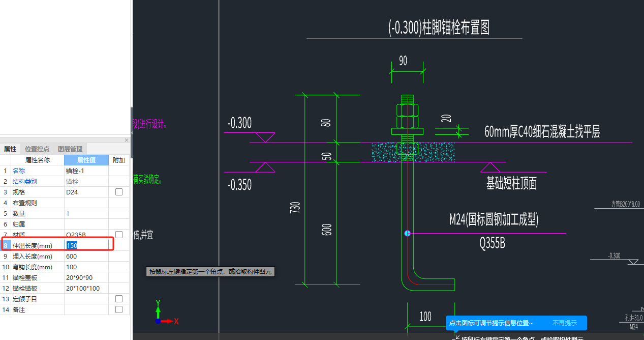Click the 方管B200*8.00 label at right
644x340 pixels.
625,204
